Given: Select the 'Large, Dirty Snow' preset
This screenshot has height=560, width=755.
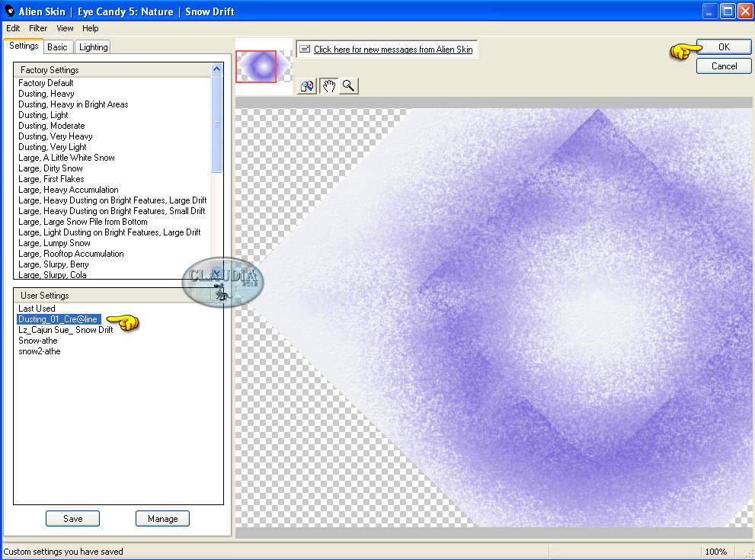Looking at the screenshot, I should pos(50,168).
